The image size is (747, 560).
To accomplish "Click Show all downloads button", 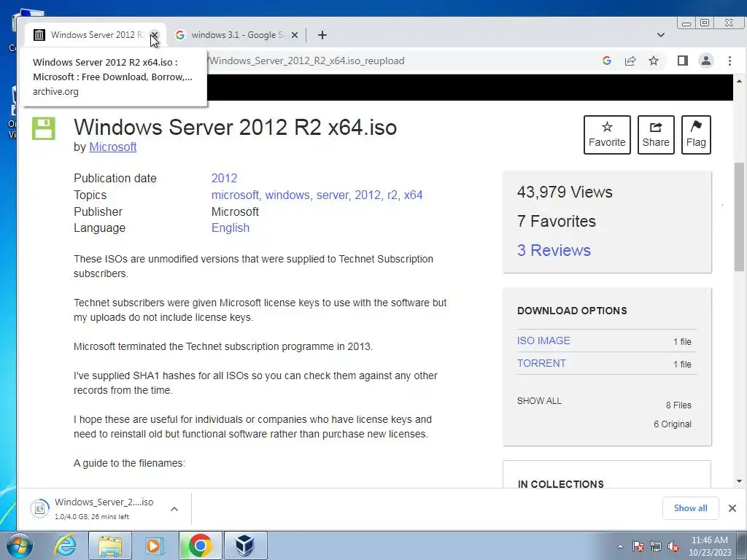I will pyautogui.click(x=690, y=508).
